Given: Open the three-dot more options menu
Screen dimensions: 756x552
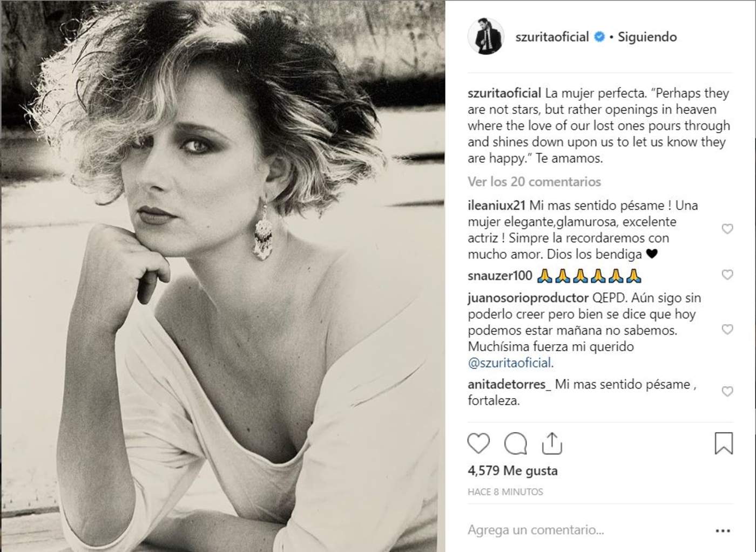Looking at the screenshot, I should tap(723, 531).
